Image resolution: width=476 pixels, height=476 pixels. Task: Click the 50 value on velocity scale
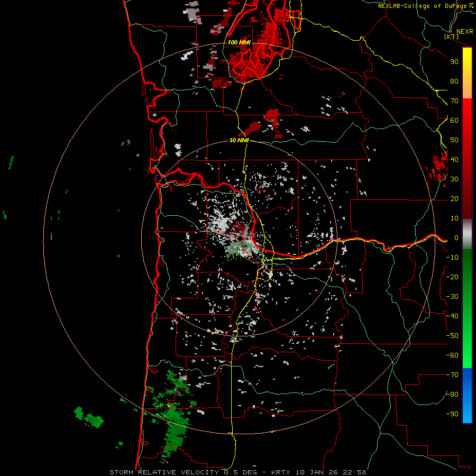pos(454,140)
